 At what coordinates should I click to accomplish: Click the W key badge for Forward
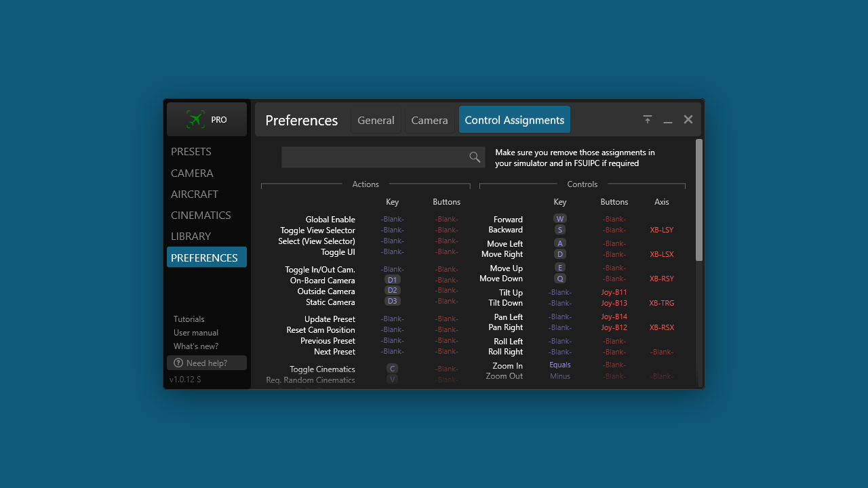[560, 219]
